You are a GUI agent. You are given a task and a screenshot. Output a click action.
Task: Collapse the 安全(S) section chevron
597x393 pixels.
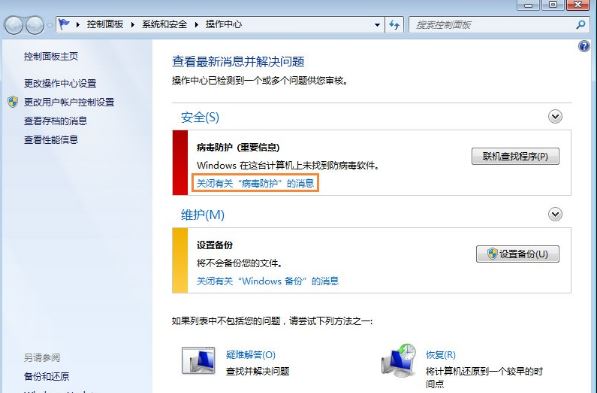[x=555, y=117]
